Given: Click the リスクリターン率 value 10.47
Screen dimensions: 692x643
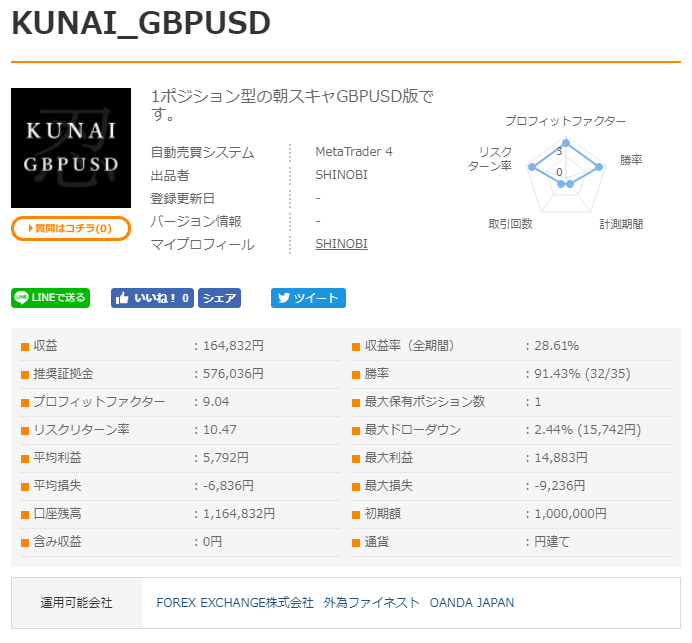Looking at the screenshot, I should [x=219, y=429].
